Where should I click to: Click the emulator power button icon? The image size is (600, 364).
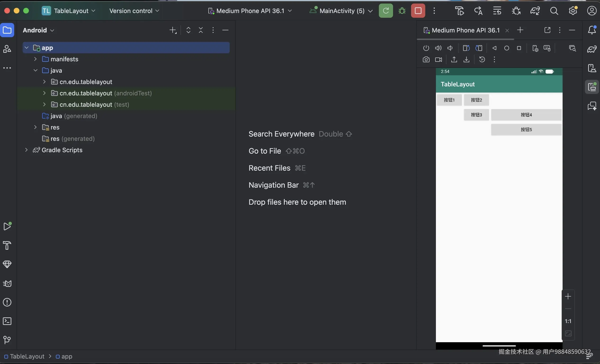[426, 48]
